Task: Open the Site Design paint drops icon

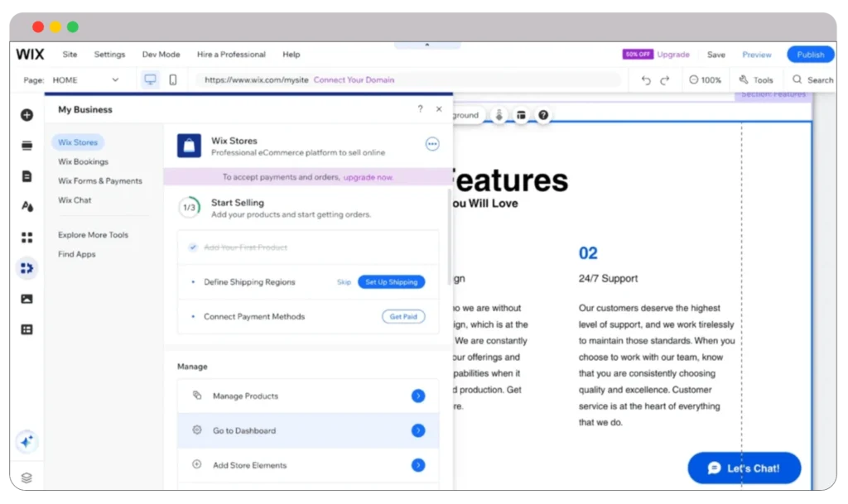Action: [x=26, y=207]
